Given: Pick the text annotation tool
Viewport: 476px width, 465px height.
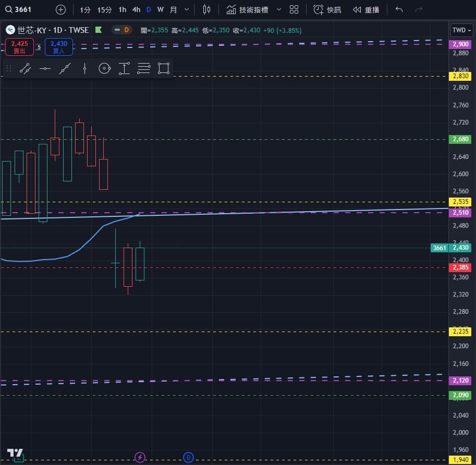Looking at the screenshot, I should point(124,68).
